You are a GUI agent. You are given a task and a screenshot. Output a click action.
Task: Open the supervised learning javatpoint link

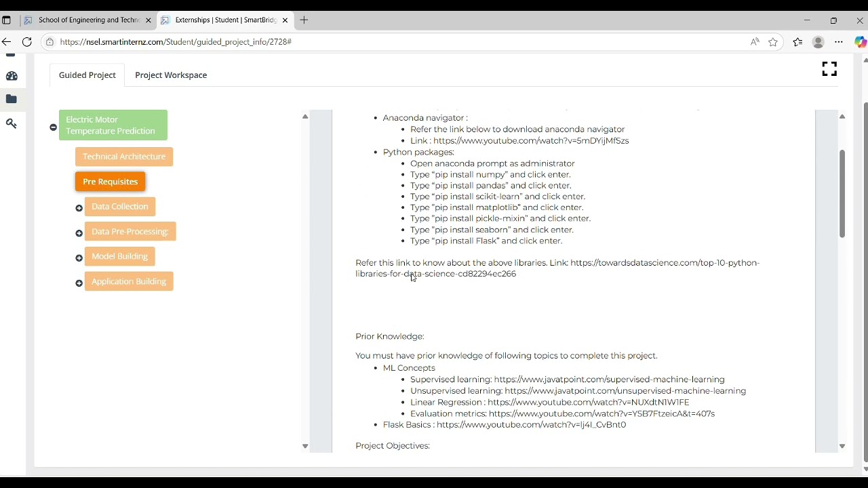pos(610,380)
